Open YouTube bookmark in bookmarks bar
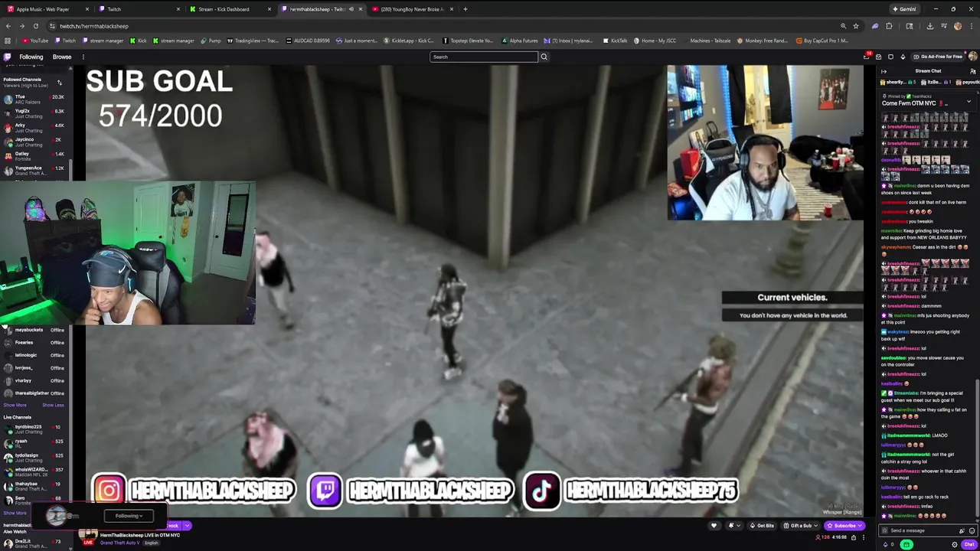Image resolution: width=980 pixels, height=551 pixels. (35, 41)
